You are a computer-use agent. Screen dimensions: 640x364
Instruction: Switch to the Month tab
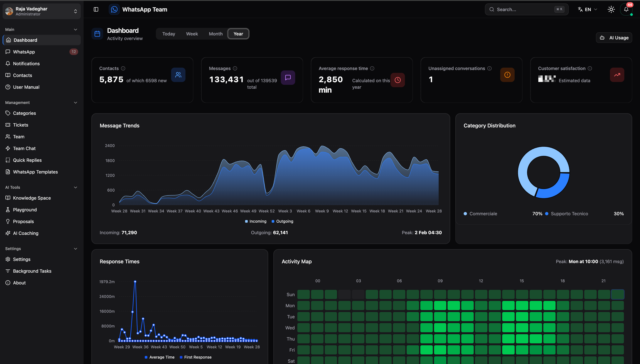[x=216, y=34]
